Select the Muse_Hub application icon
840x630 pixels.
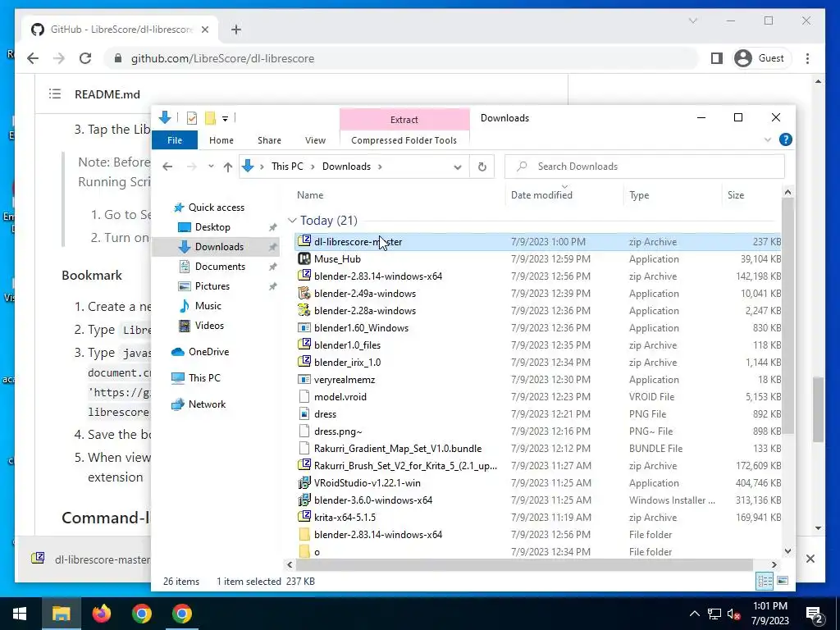click(x=304, y=258)
